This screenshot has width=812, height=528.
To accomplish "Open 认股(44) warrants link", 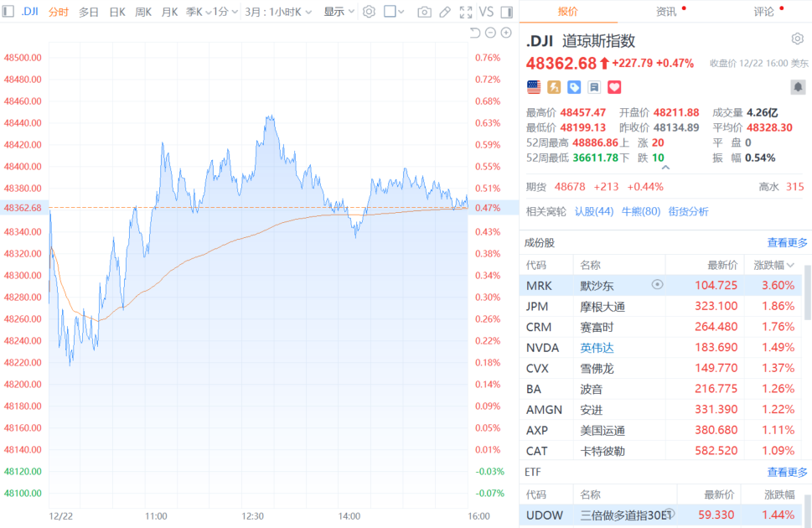I will tap(594, 211).
